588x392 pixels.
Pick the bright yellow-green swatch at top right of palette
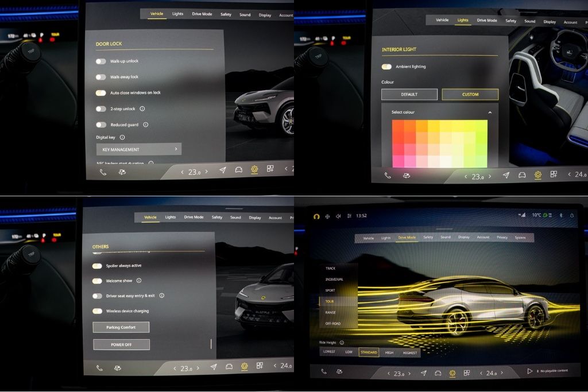coord(481,126)
